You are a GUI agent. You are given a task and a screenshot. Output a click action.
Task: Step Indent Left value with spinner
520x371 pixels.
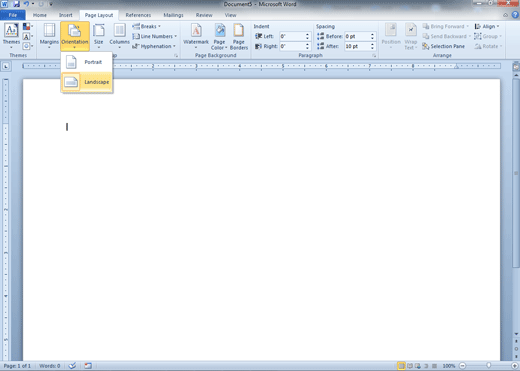pyautogui.click(x=307, y=36)
